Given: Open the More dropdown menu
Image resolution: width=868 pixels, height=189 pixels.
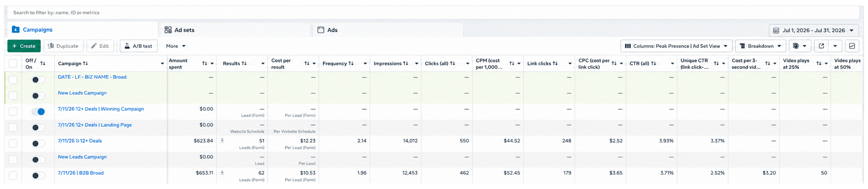Looking at the screenshot, I should [x=176, y=46].
